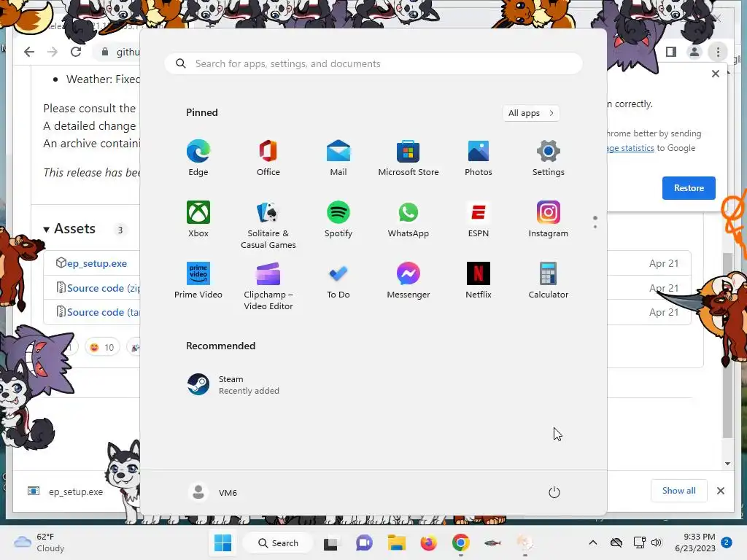747x560 pixels.
Task: Open Chrome's three-dot menu
Action: click(718, 52)
